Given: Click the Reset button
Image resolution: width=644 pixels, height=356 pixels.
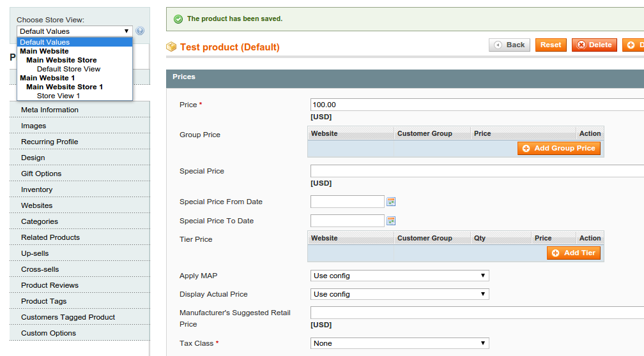Looking at the screenshot, I should pos(551,45).
